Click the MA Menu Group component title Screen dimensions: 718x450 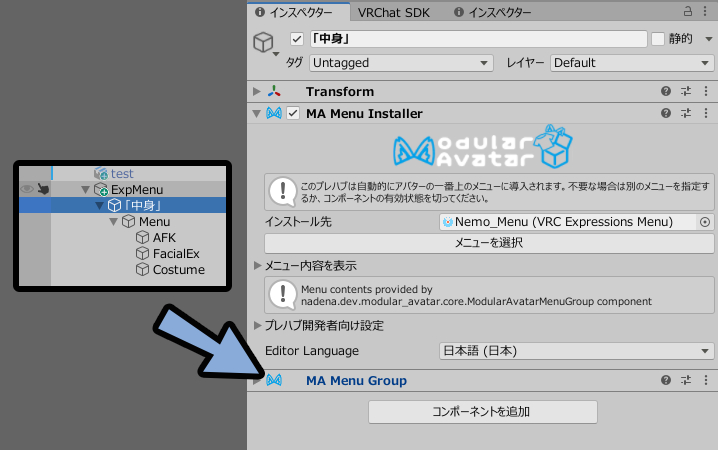tap(356, 380)
